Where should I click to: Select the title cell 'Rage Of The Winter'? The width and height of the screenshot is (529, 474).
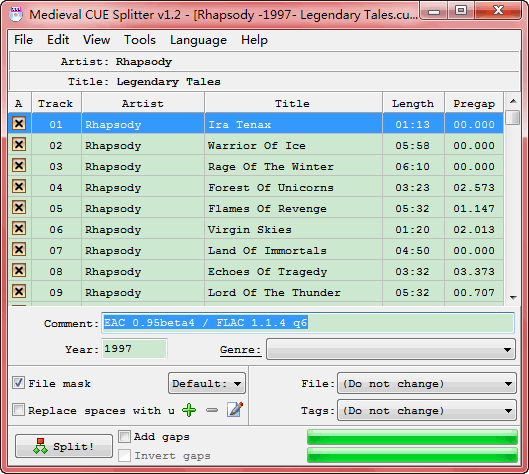point(293,165)
